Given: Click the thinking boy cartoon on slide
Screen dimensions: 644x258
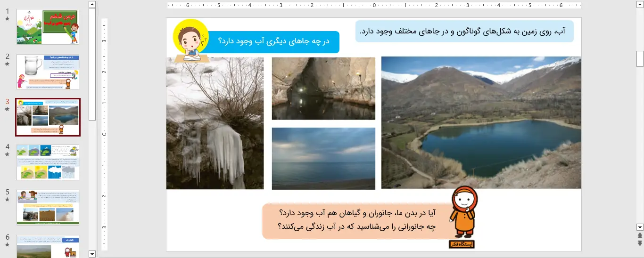Looking at the screenshot, I should (x=190, y=41).
